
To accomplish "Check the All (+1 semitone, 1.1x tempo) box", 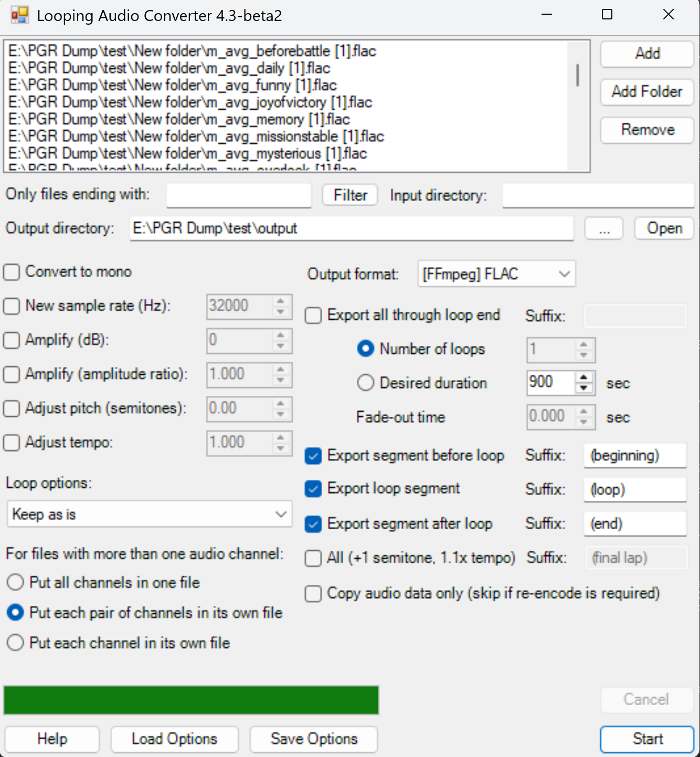I will coord(313,558).
